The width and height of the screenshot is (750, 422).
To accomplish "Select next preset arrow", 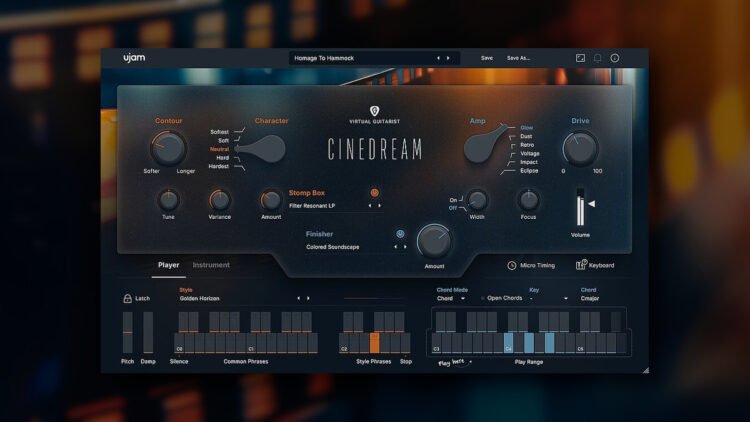I will tap(448, 58).
